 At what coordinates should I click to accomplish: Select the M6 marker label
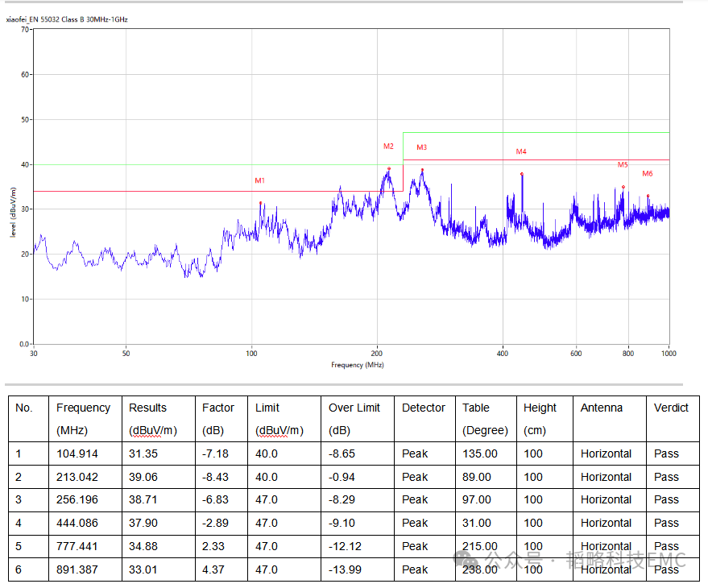pos(647,174)
